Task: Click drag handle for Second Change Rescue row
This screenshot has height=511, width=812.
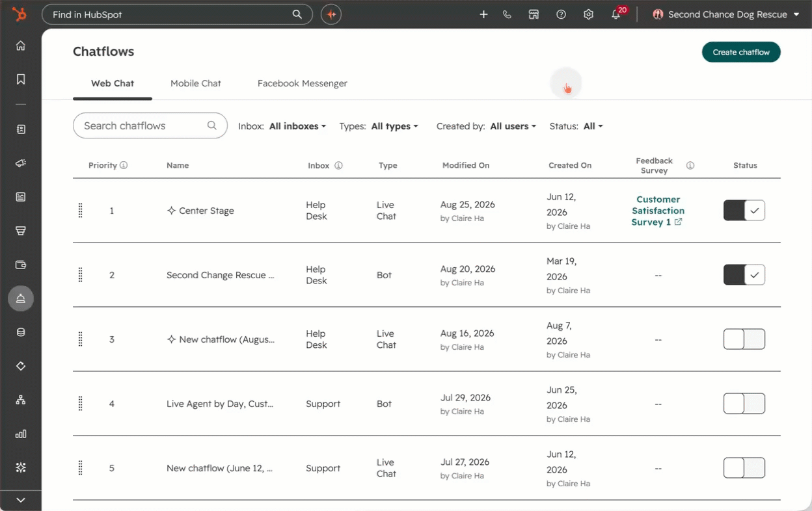Action: (81, 275)
